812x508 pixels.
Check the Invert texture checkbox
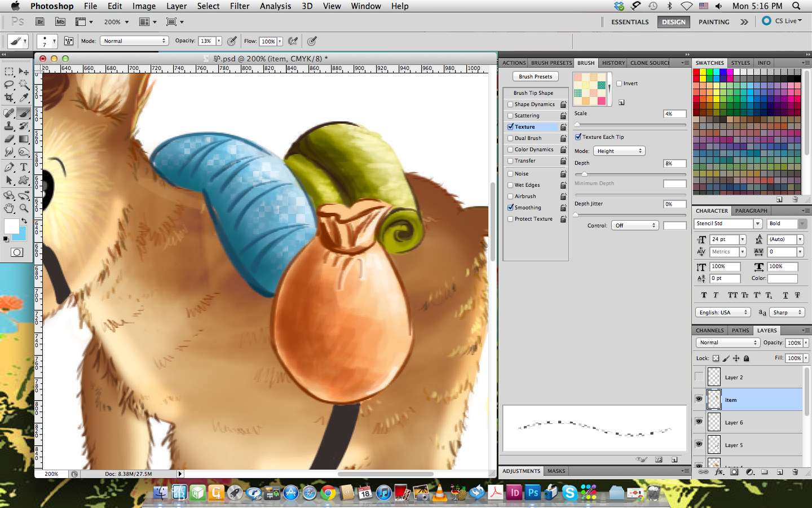tap(619, 84)
